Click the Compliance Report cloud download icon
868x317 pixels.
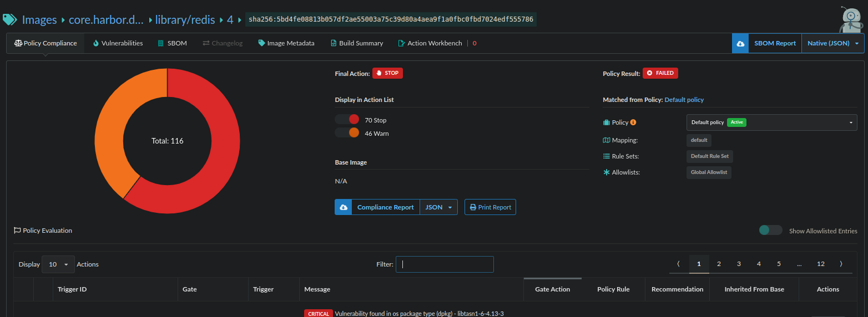click(x=343, y=207)
